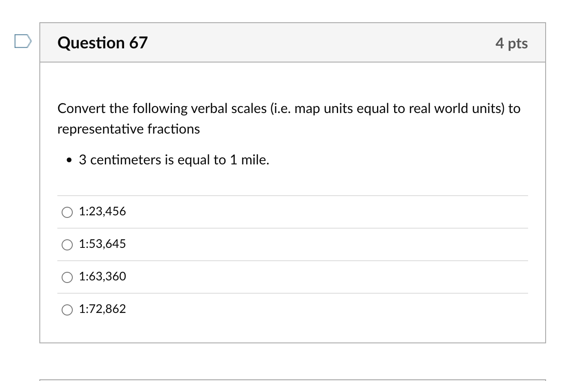Click the answer option 1:53,645 text
This screenshot has height=381, width=588.
(102, 244)
